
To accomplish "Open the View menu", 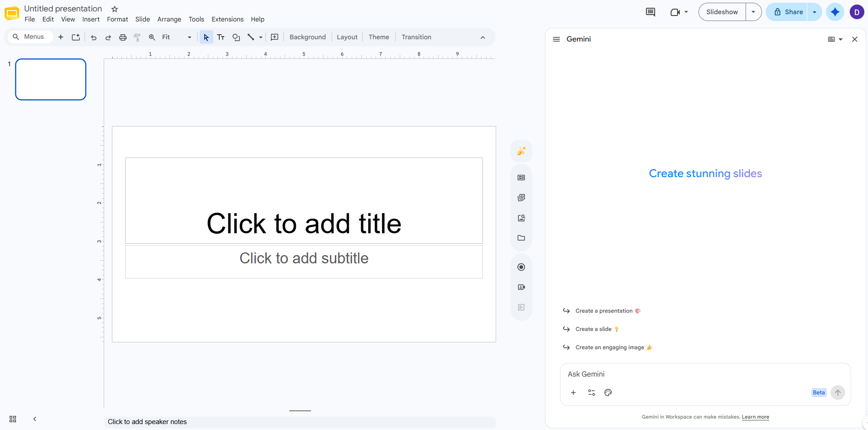I will [68, 19].
